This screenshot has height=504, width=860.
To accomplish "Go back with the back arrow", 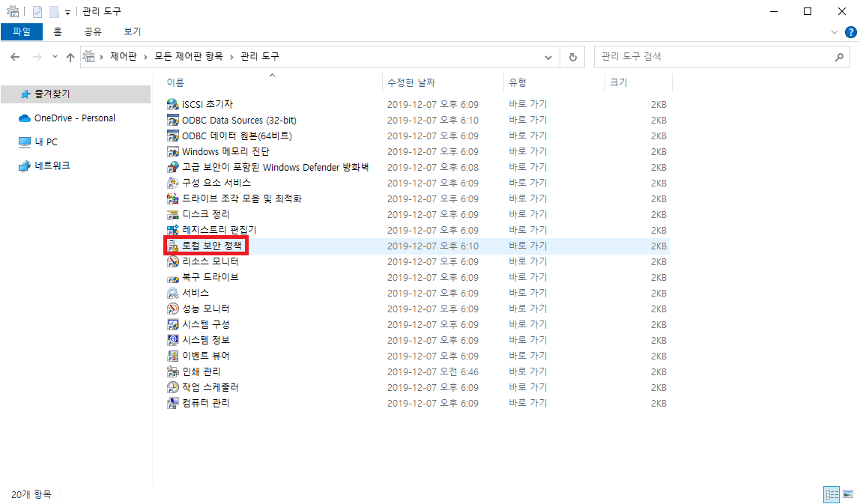I will [15, 56].
